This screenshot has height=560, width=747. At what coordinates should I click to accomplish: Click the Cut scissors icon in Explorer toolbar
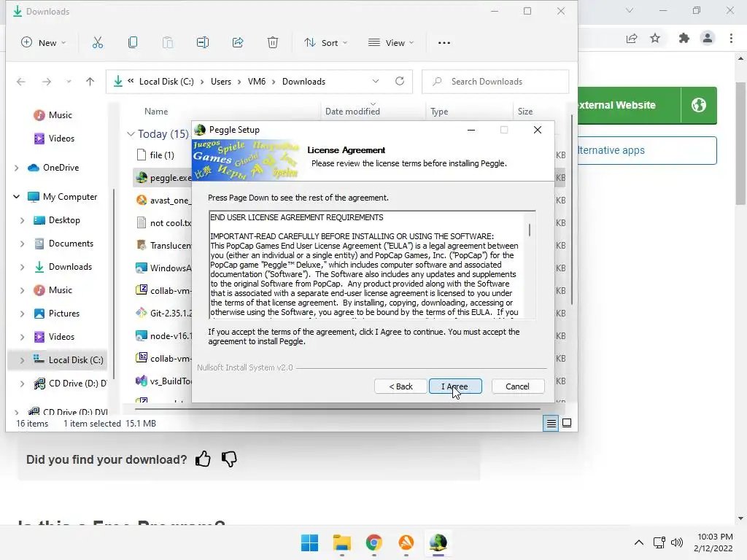click(x=97, y=42)
